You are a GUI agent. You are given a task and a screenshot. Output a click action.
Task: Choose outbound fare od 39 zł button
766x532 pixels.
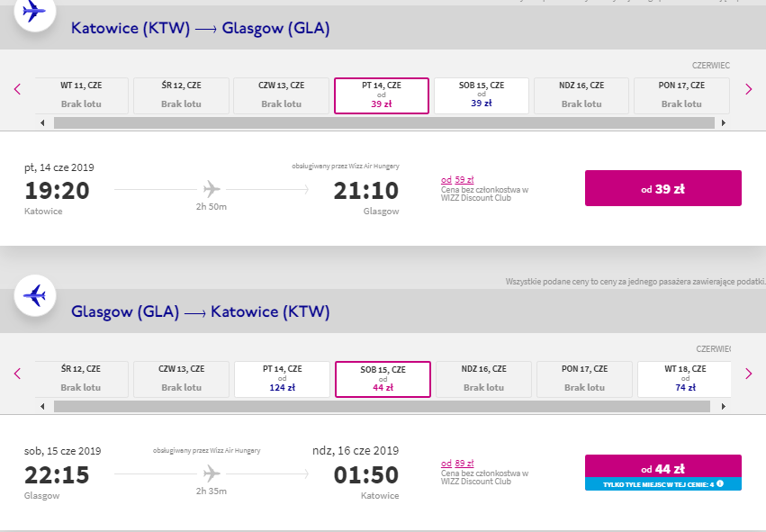662,188
